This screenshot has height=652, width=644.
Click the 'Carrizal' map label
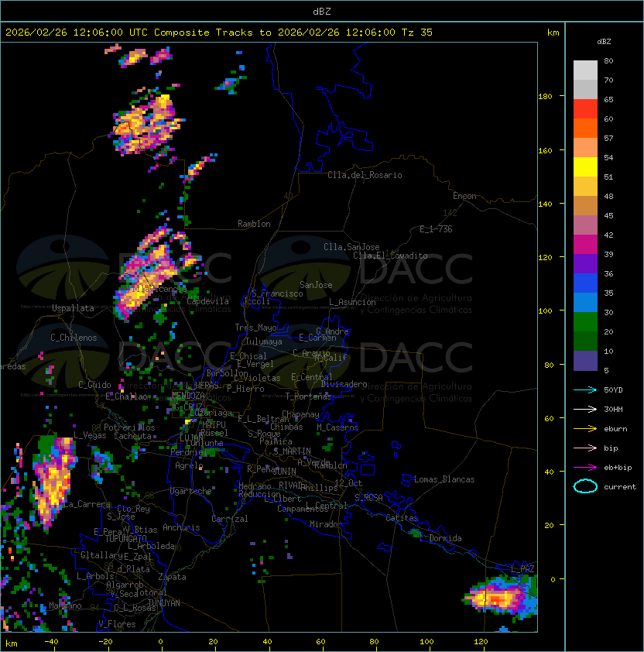[230, 519]
